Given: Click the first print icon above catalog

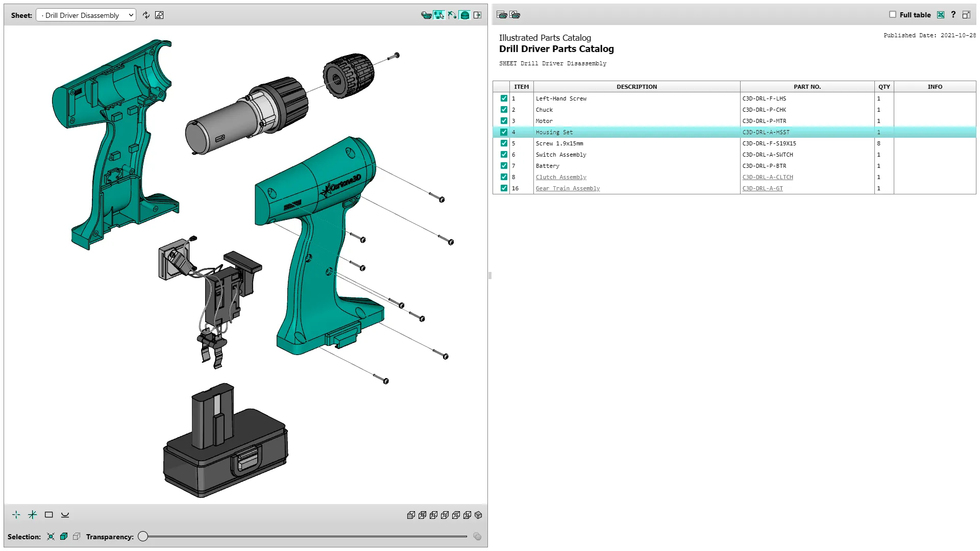Looking at the screenshot, I should tap(502, 15).
